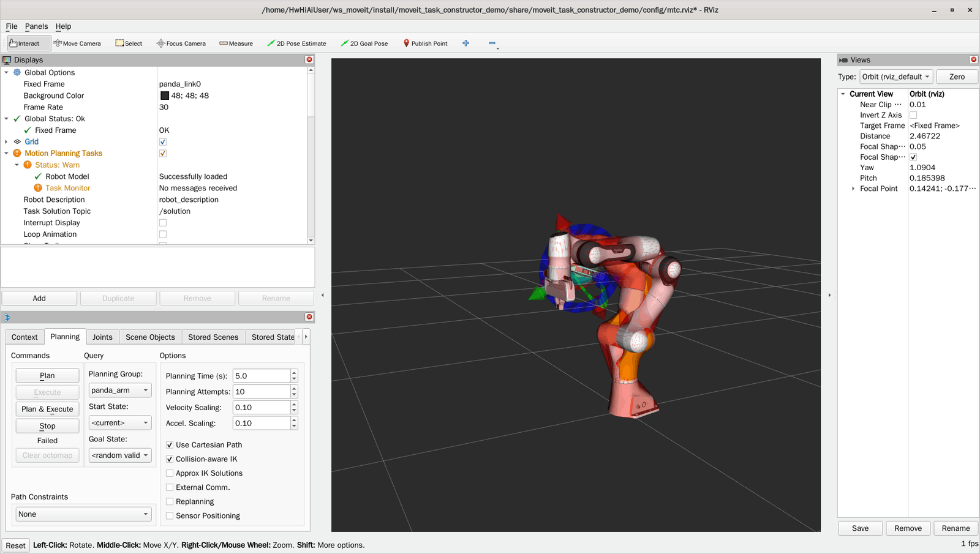
Task: Collapse the right dock with the arrow handle
Action: pos(829,295)
